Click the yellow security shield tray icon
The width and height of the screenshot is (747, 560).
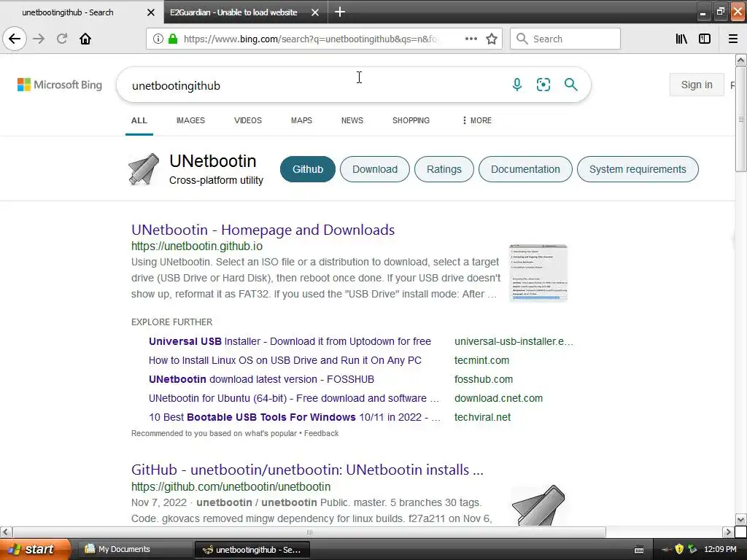[x=679, y=550]
